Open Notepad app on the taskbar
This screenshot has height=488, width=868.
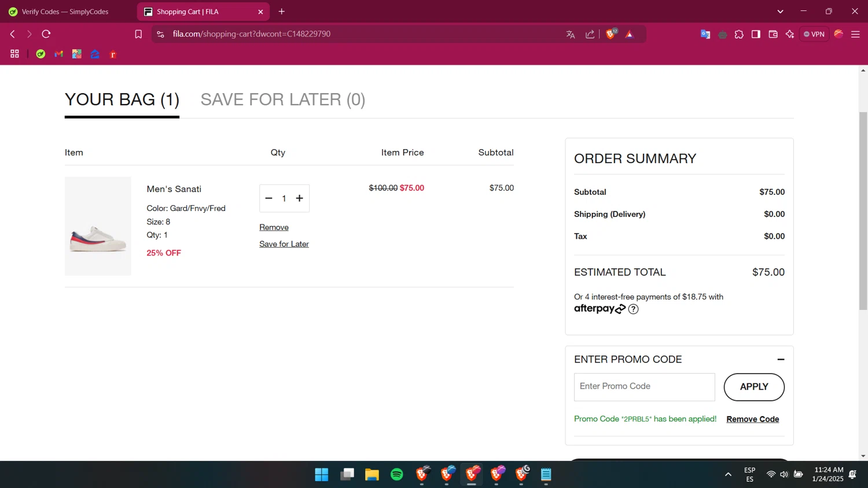click(546, 475)
